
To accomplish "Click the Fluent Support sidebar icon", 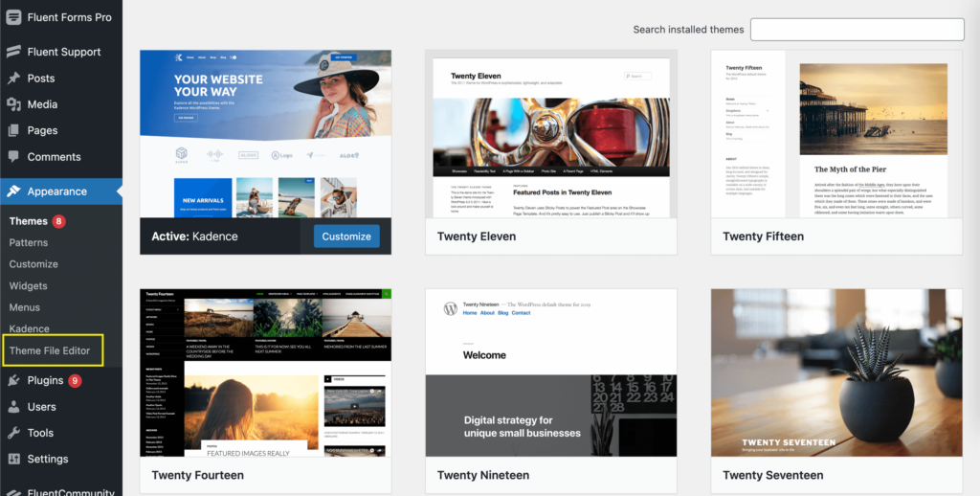I will pos(13,52).
